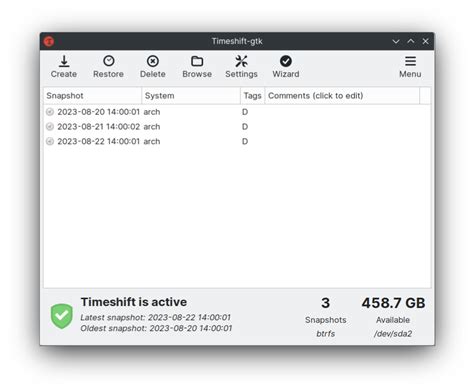
Task: Click the D tag of 2023-08-22 snapshot
Action: (x=245, y=141)
